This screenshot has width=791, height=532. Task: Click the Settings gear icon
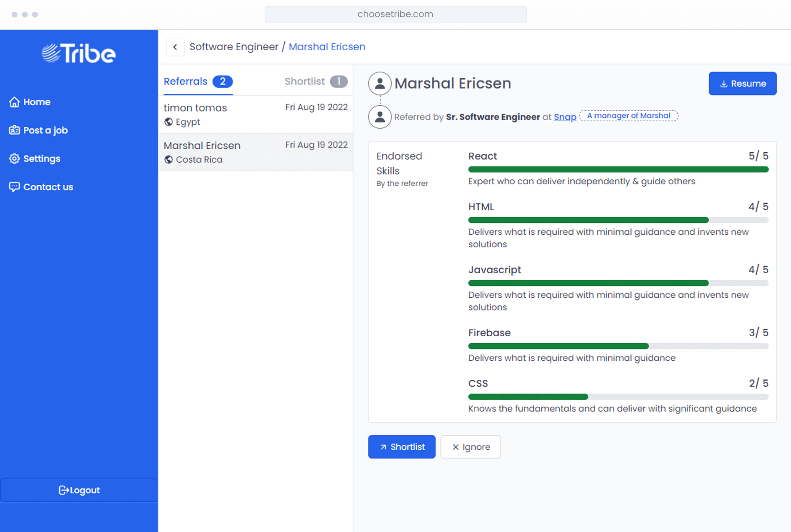point(14,159)
